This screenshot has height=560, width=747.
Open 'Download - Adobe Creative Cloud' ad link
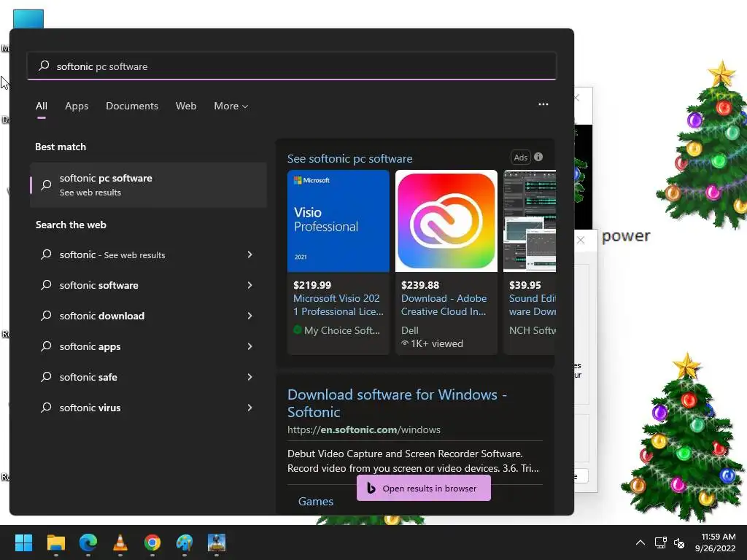444,305
